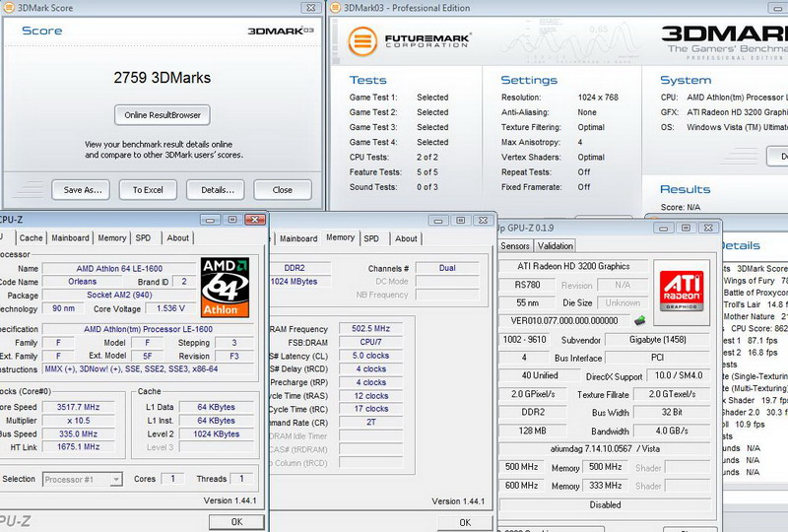Click the Code Name value Orleans
This screenshot has width=788, height=532.
coord(83,282)
